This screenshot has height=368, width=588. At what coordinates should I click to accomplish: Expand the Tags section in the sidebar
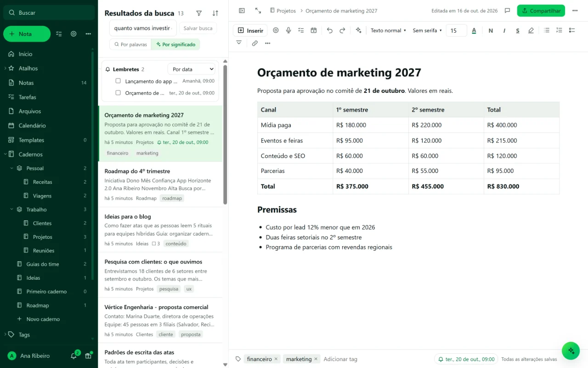pos(5,334)
